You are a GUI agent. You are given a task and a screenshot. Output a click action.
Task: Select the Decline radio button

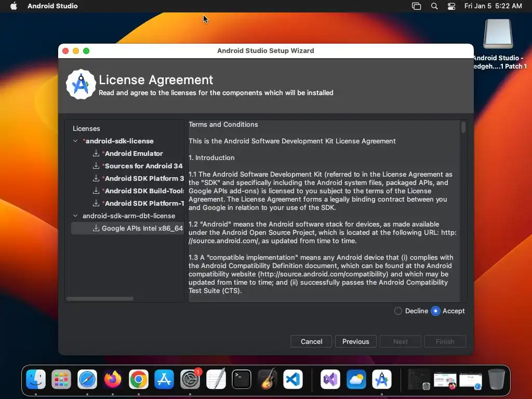point(398,311)
